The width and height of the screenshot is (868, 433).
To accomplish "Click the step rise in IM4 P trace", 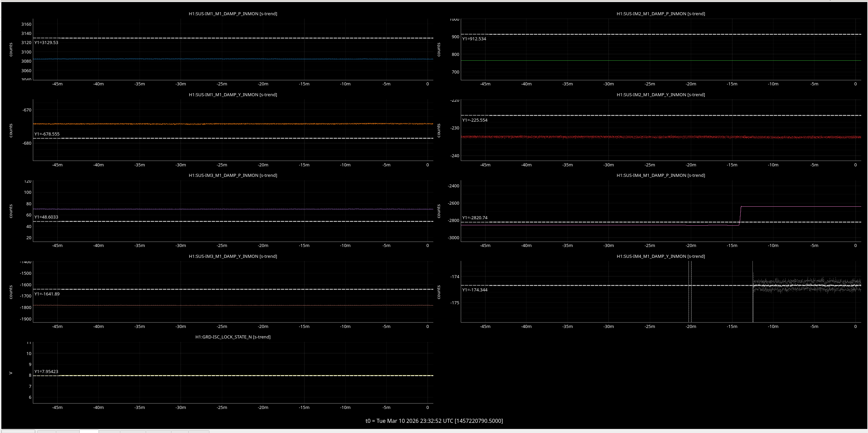I will [x=740, y=215].
